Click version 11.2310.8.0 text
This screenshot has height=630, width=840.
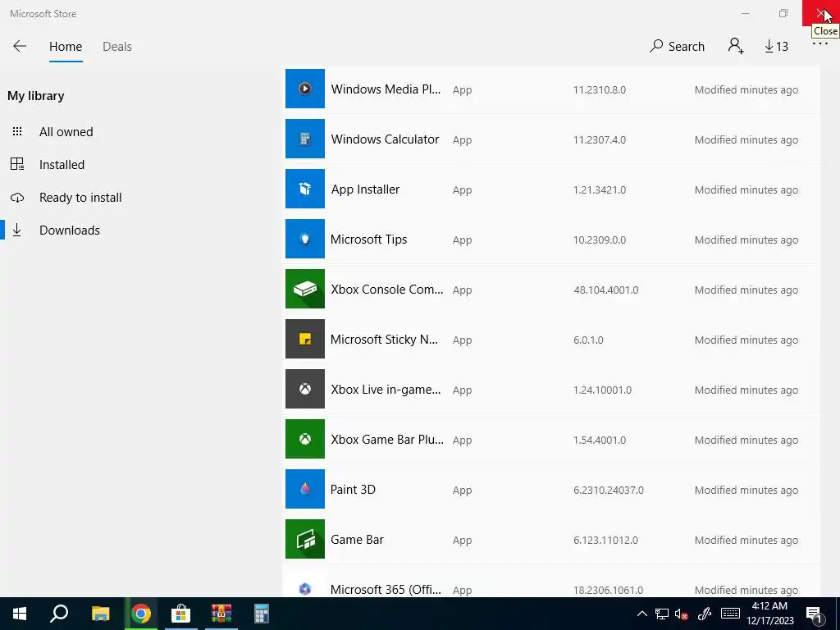point(600,90)
